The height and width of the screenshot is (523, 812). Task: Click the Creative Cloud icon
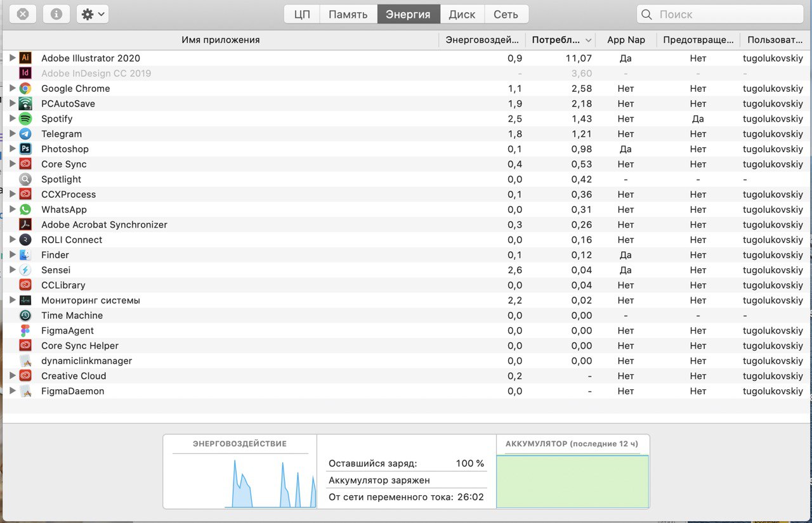(25, 376)
